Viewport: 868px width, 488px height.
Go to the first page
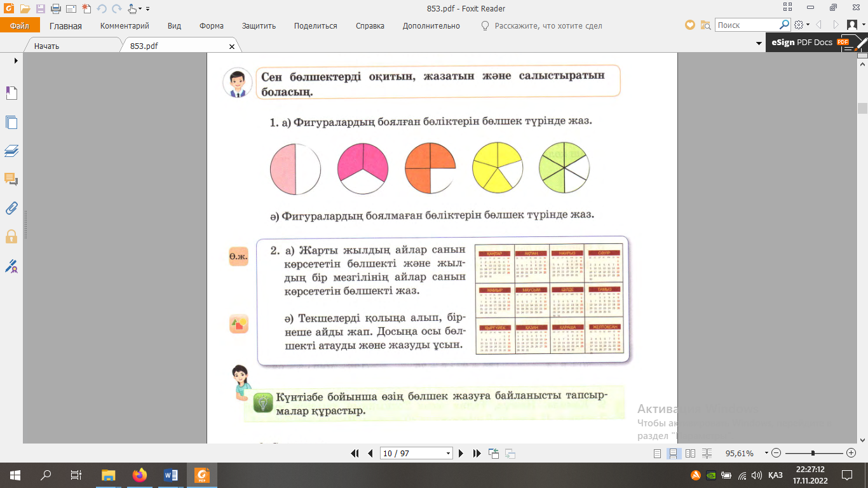click(x=355, y=453)
